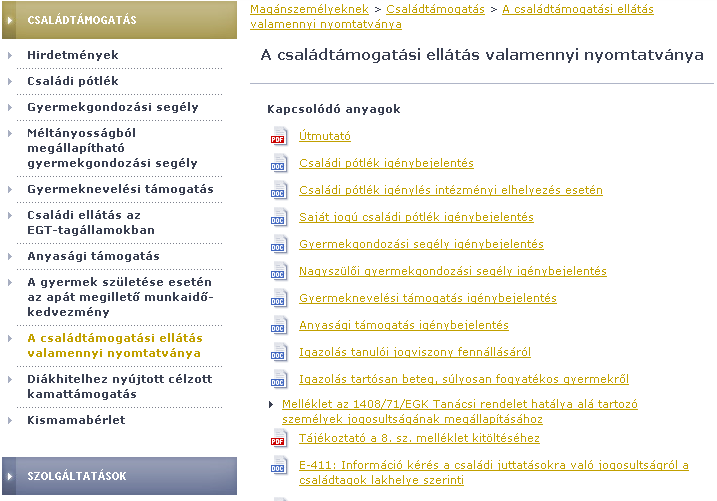Click the PDF icon beside Tájékoztató a 8. sz. melléklet
This screenshot has width=717, height=501.
tap(278, 438)
